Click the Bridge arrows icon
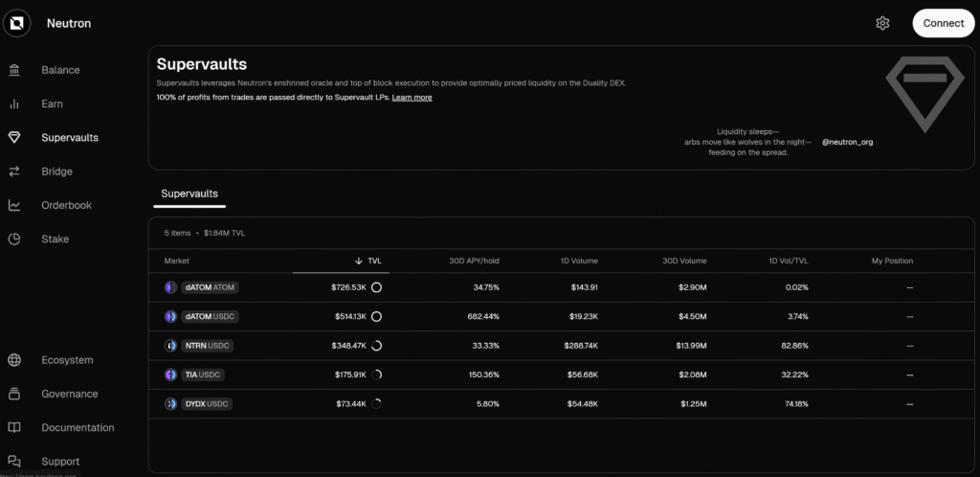980x477 pixels. tap(14, 171)
